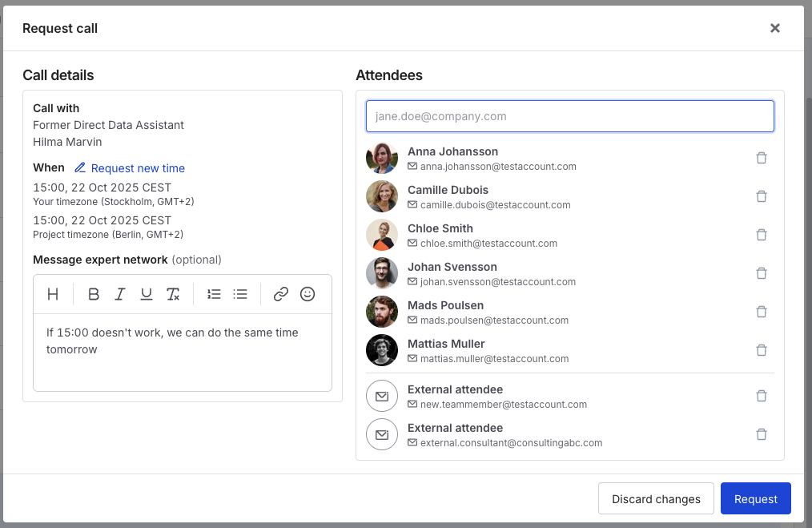The image size is (812, 528).
Task: Toggle italic formatting in message editor
Action: 120,294
